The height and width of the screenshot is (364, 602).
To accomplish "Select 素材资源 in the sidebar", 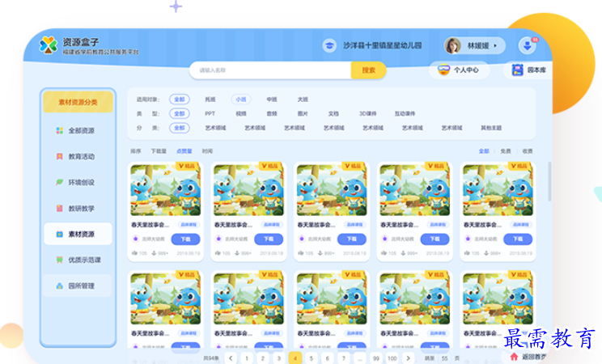I will [78, 234].
